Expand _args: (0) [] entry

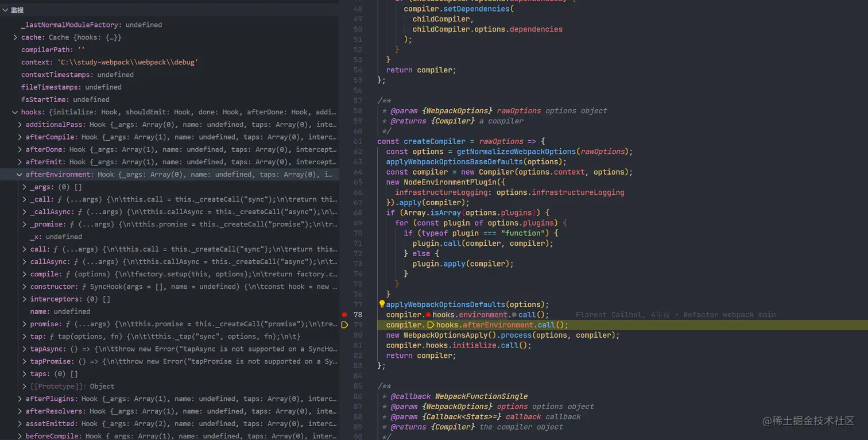(x=25, y=187)
